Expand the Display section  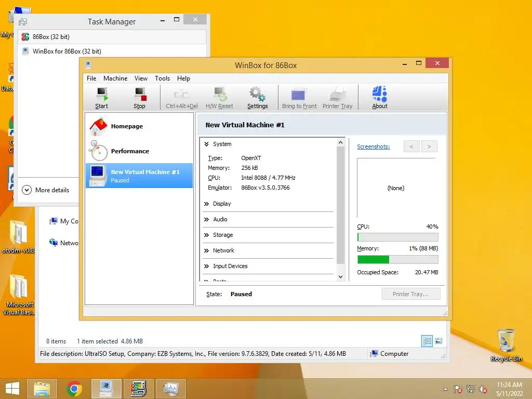206,204
